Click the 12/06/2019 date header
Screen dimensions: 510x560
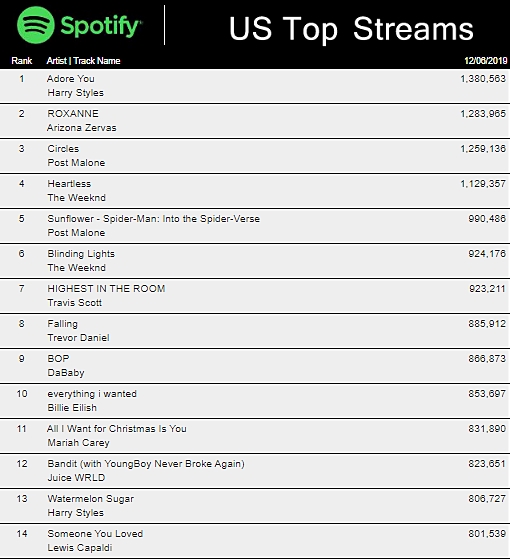point(485,61)
